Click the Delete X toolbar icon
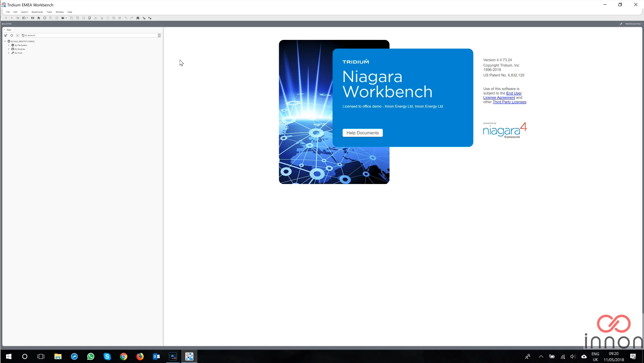Viewport: 644px width, 363px height. pos(120,18)
